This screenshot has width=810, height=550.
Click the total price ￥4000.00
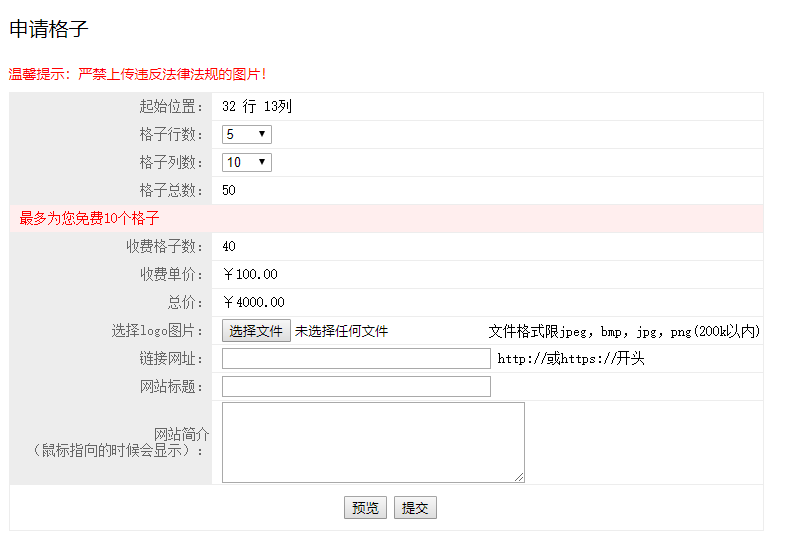(x=254, y=302)
